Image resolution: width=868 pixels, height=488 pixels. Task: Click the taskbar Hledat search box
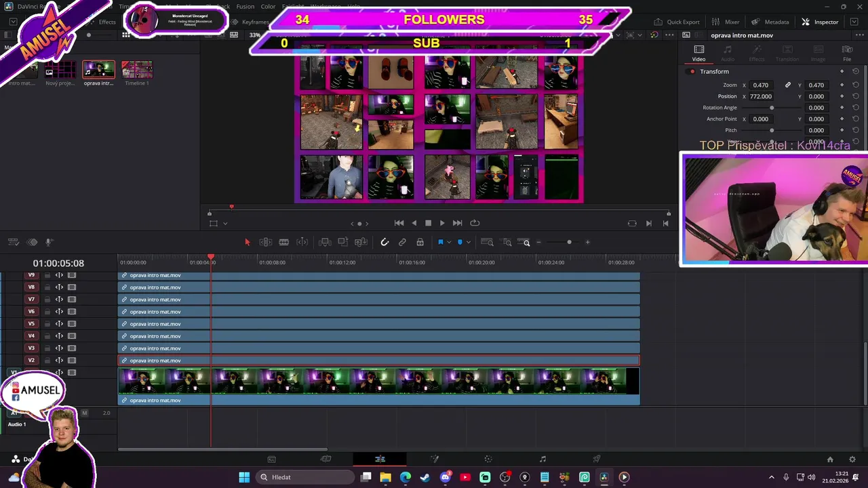point(306,477)
